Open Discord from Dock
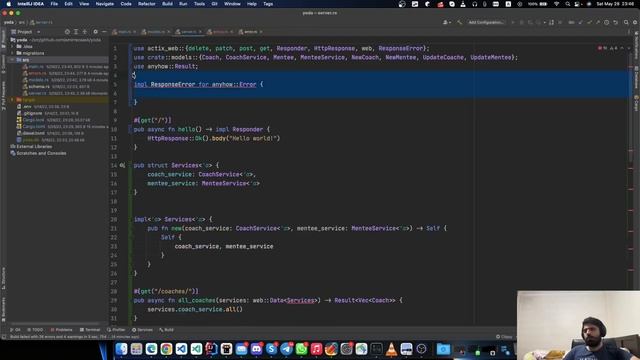 [x=256, y=349]
